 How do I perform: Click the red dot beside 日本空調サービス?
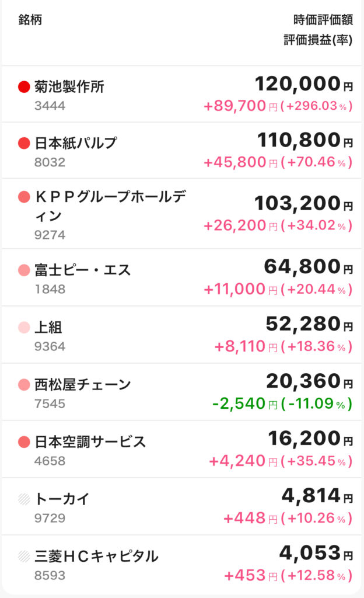coord(24,441)
